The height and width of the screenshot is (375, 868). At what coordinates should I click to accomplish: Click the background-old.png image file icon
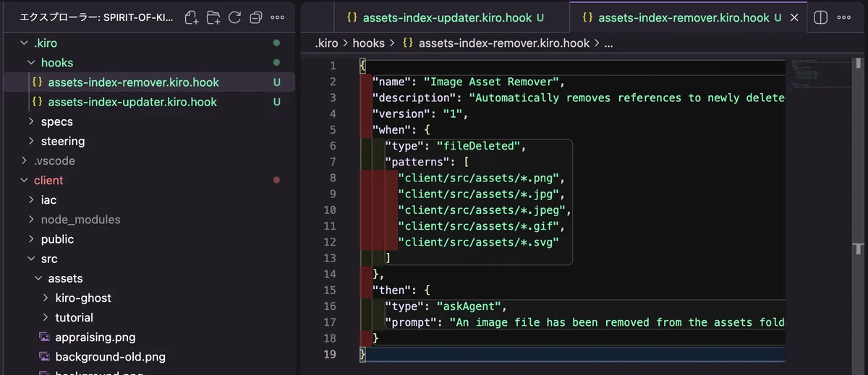point(44,357)
